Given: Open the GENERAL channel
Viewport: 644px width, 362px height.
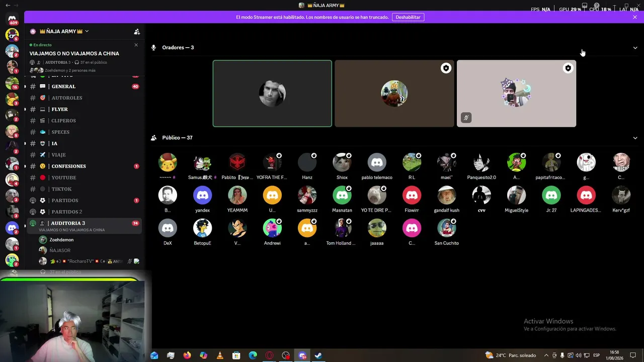Looking at the screenshot, I should click(84, 86).
